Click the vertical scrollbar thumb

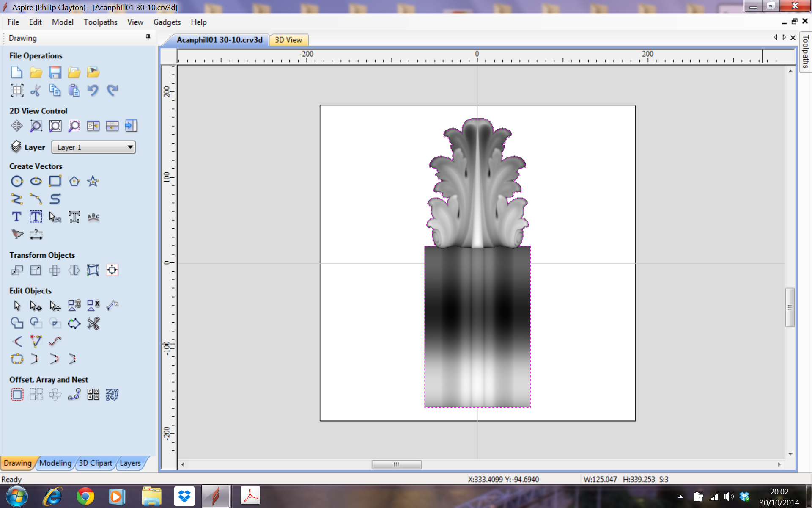(x=790, y=307)
